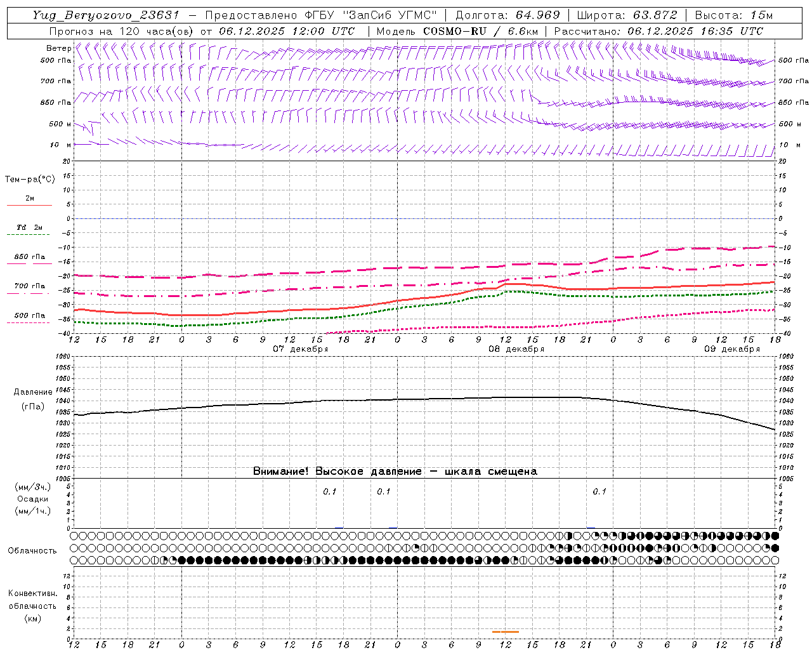812x650 pixels.
Task: Click the elevation text Высота: 15м
Action: [x=734, y=15]
